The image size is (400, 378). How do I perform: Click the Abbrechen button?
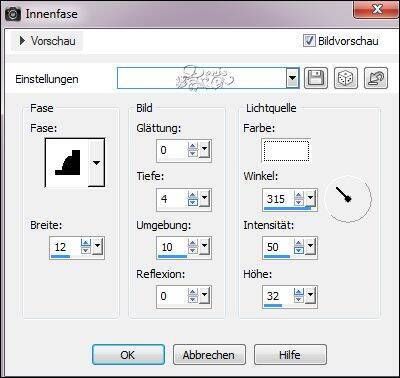(209, 355)
